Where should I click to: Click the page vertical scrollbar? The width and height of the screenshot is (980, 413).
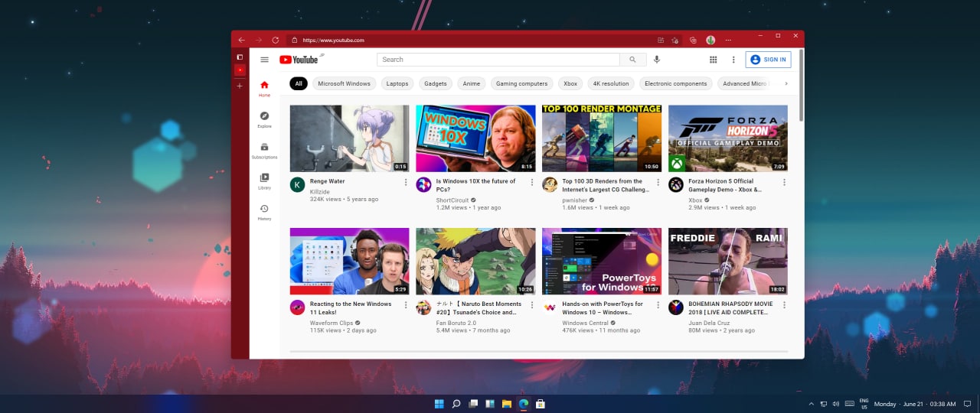click(x=802, y=86)
